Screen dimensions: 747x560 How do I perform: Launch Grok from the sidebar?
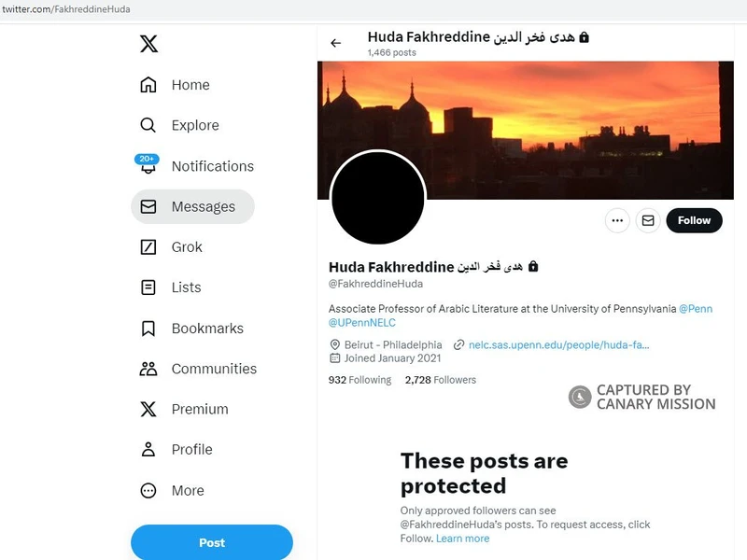pyautogui.click(x=187, y=247)
